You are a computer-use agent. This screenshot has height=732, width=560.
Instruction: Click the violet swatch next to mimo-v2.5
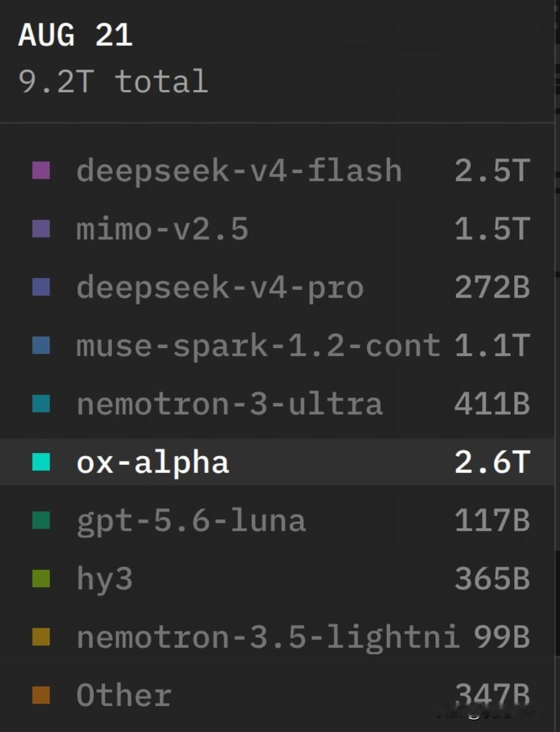tap(41, 229)
